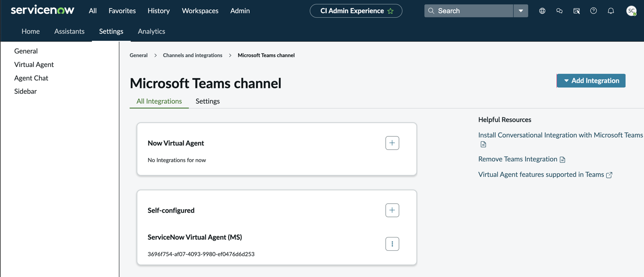This screenshot has width=644, height=277.
Task: Open the Add Integration dropdown
Action: click(x=591, y=81)
